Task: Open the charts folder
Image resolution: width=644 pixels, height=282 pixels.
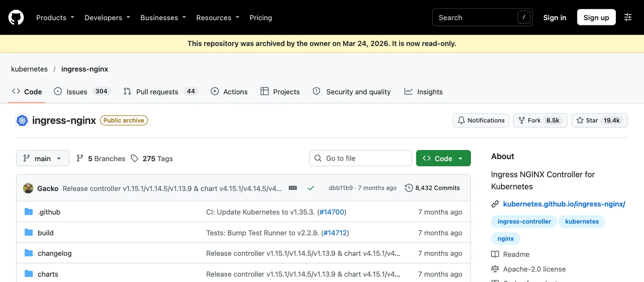Action: click(48, 274)
